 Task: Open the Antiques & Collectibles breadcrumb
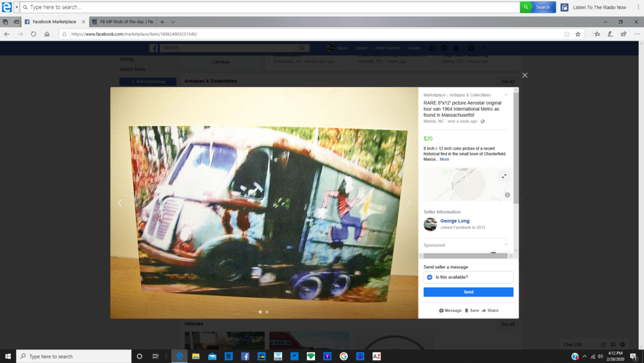(470, 95)
